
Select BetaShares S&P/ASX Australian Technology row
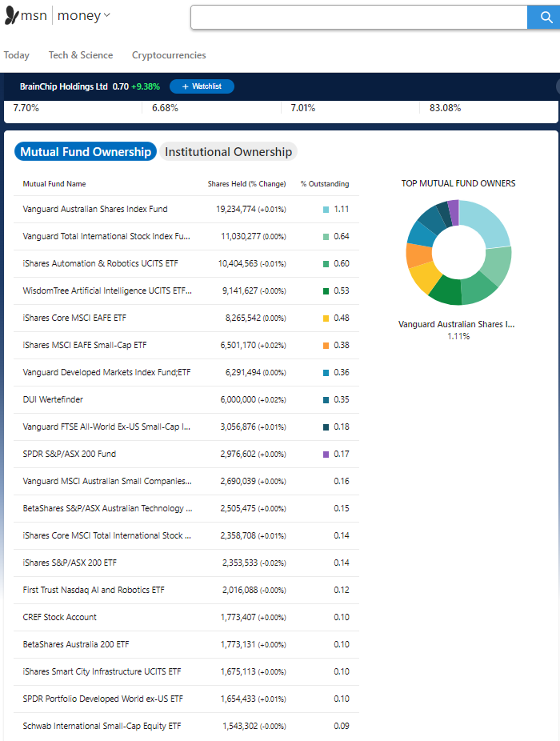186,508
